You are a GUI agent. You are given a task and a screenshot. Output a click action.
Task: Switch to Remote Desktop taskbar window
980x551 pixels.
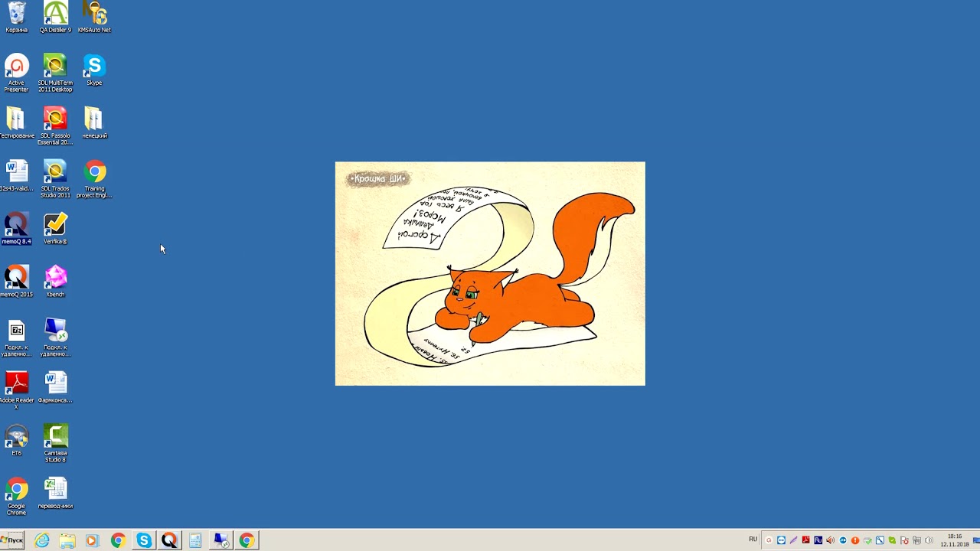pyautogui.click(x=220, y=540)
